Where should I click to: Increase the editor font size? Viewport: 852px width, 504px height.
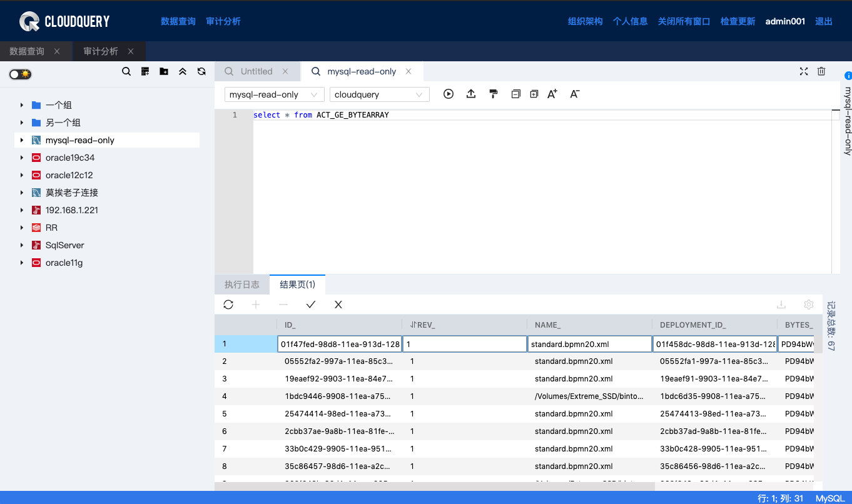(x=552, y=94)
